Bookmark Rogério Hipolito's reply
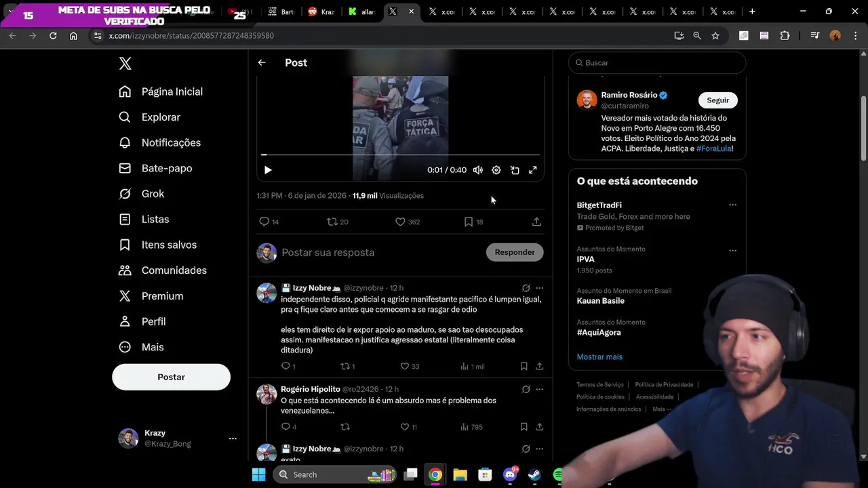Screen dimensions: 868x488 coord(524,427)
